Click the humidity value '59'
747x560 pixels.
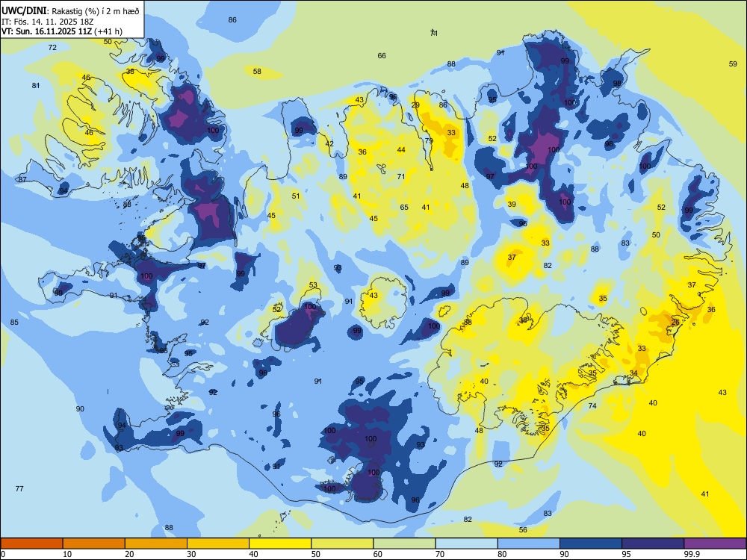734,63
